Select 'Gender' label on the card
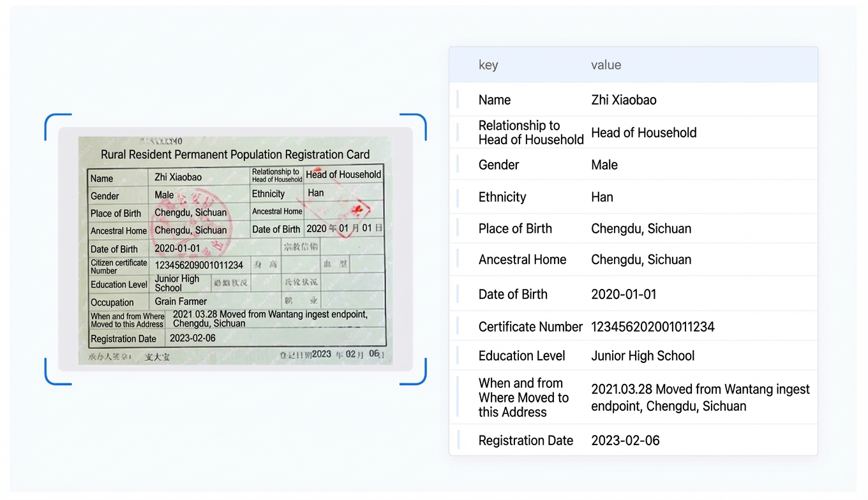This screenshot has height=500, width=868. [x=105, y=196]
